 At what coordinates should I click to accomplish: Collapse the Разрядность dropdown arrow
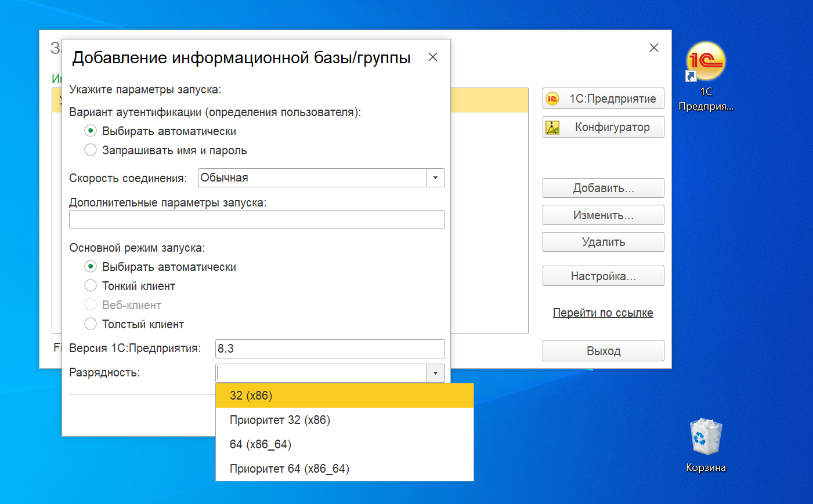point(436,373)
